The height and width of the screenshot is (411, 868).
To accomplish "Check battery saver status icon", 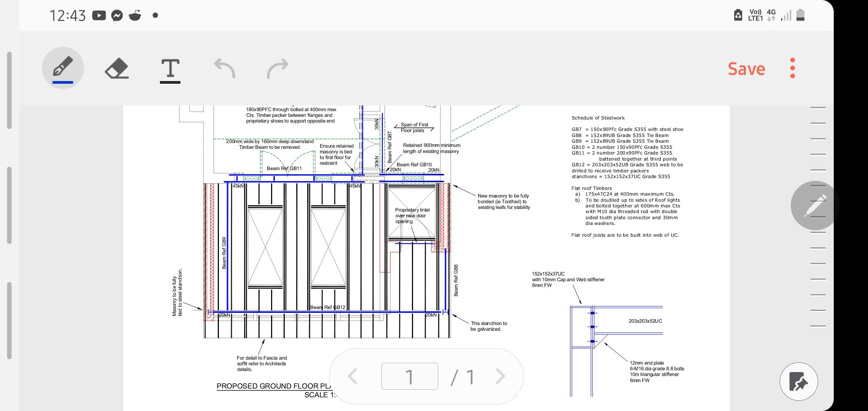I will coord(738,15).
